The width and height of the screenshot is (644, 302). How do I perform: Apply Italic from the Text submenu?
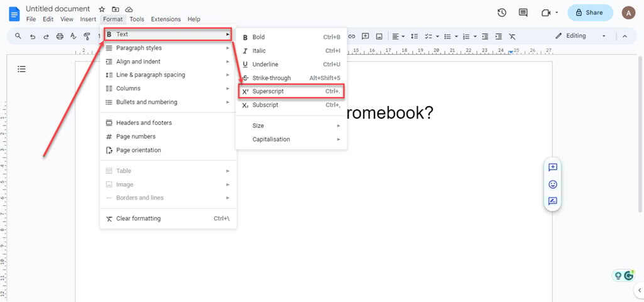(x=291, y=51)
